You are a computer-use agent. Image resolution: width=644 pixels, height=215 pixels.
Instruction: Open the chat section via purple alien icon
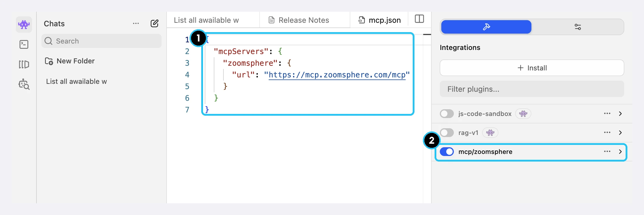pos(24,24)
